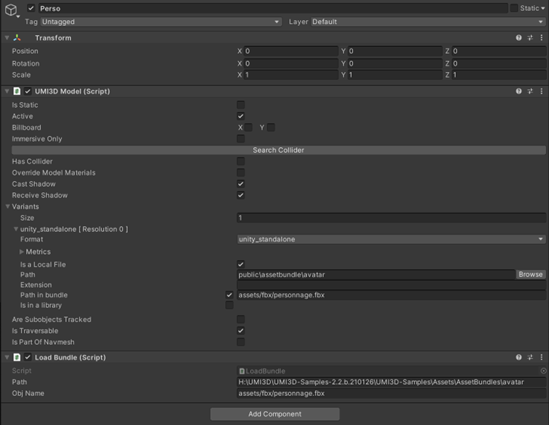Open UMI3D Model script three-dot menu
Viewport: 549px width, 425px height.
[x=541, y=91]
